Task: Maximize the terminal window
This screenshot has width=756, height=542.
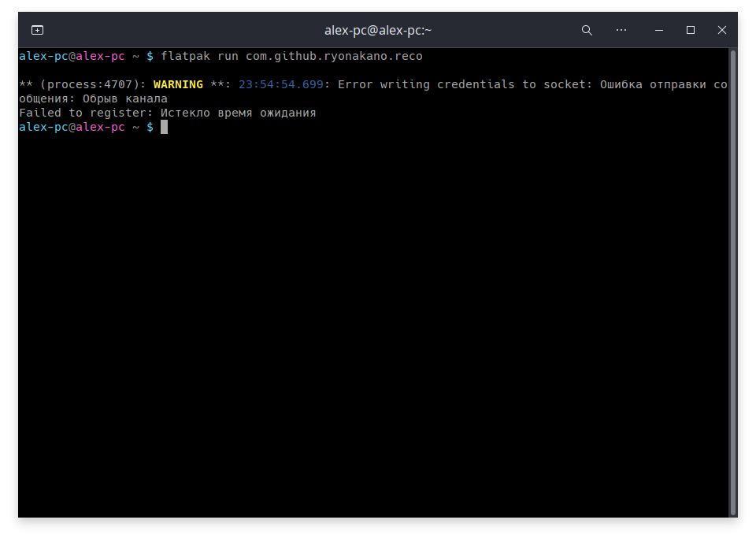Action: tap(691, 31)
